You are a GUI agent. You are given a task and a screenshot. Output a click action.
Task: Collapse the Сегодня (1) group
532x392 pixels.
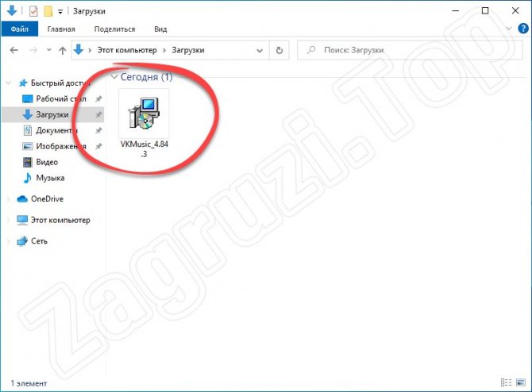(x=114, y=77)
